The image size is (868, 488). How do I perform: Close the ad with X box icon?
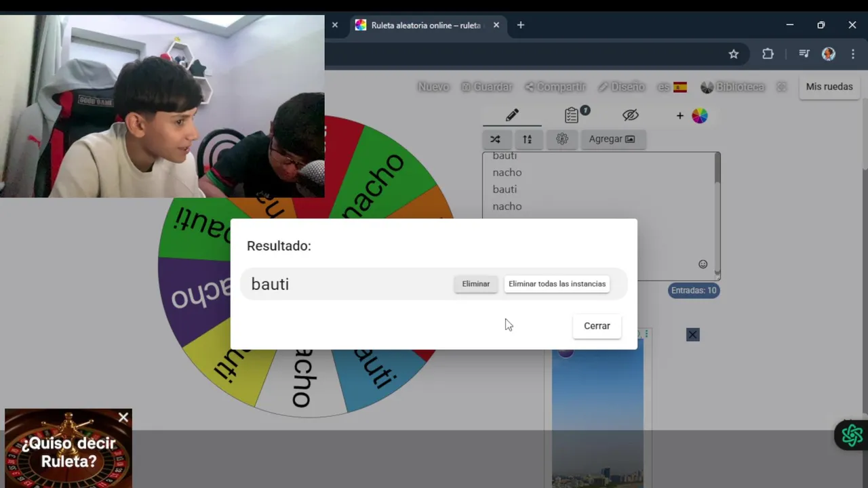(692, 335)
